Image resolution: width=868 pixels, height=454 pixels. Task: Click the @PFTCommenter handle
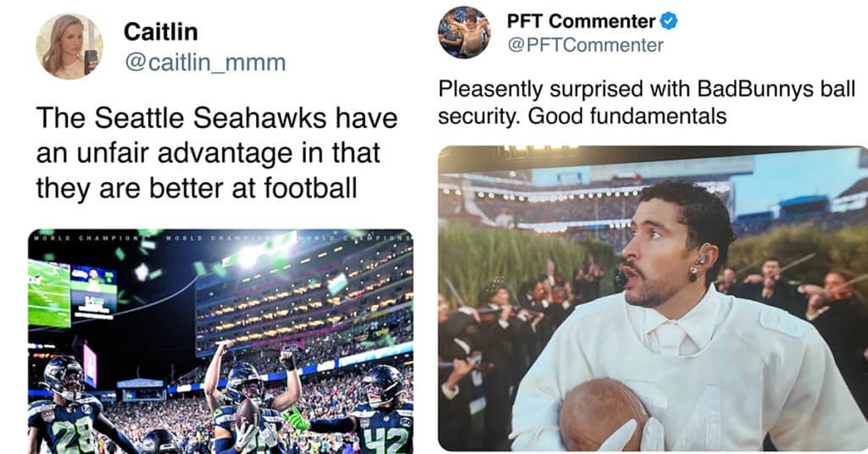(x=585, y=45)
